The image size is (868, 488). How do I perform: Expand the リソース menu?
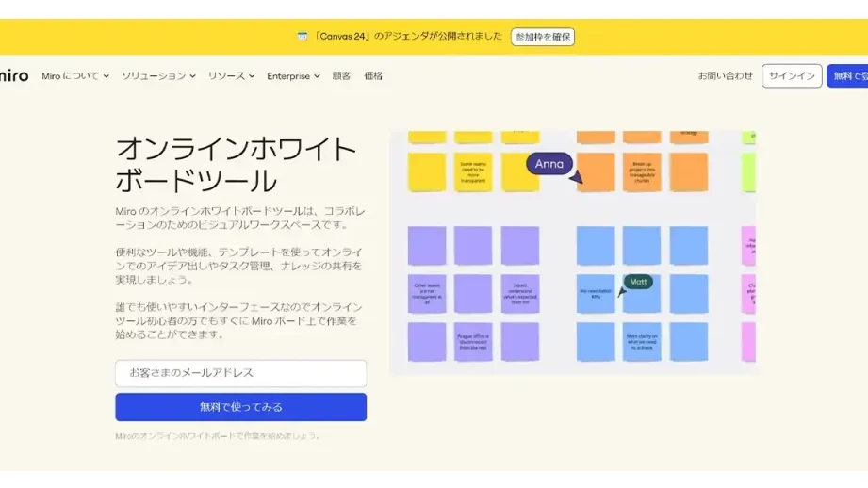pyautogui.click(x=231, y=76)
